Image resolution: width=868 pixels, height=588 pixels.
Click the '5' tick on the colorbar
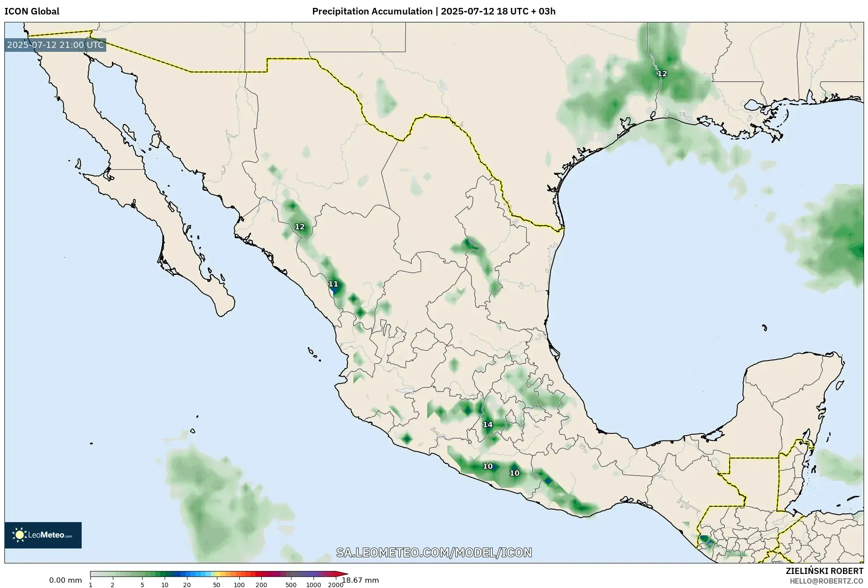click(x=142, y=584)
